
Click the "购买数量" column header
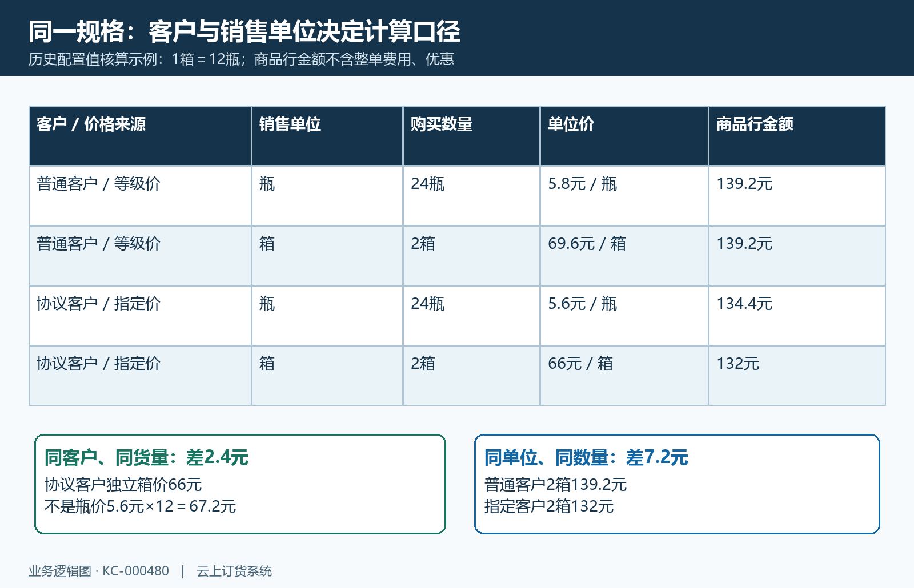click(x=442, y=124)
